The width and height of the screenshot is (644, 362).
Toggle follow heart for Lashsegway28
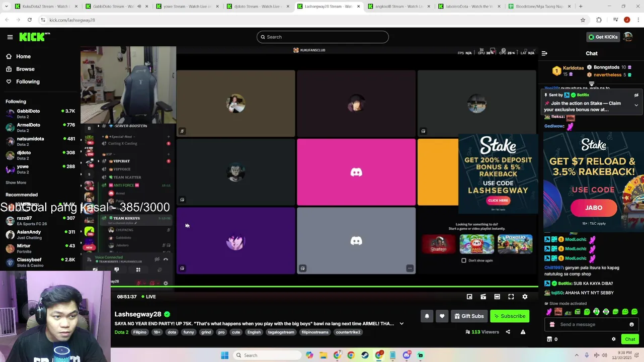click(x=442, y=316)
